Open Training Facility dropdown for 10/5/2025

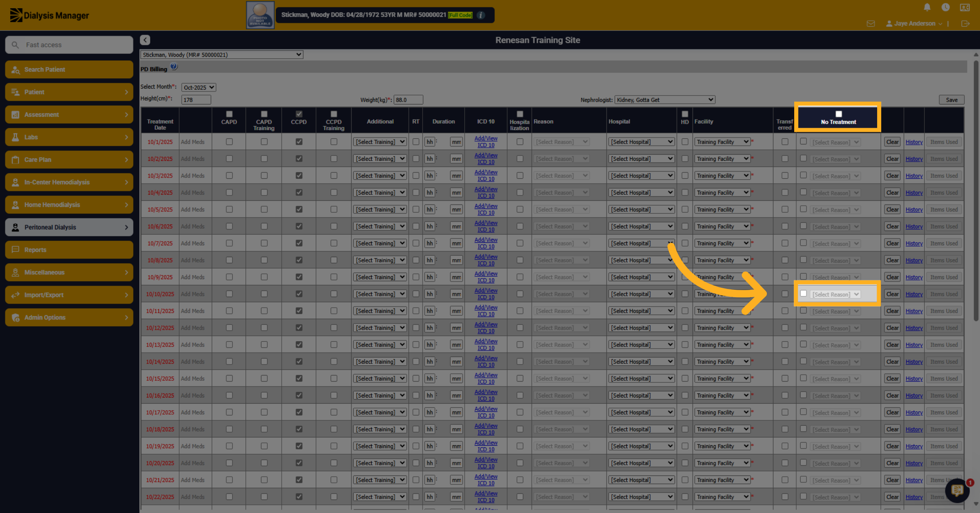[722, 209]
